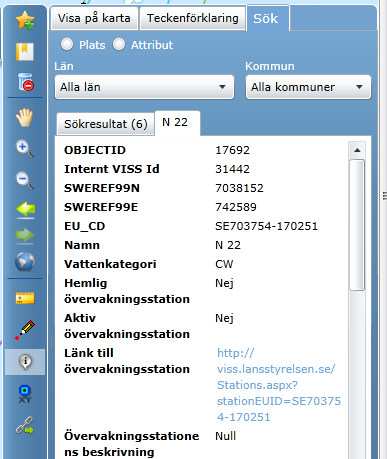The image size is (387, 459).
Task: Click the EU_CD value SE703754-170251
Action: pos(266,226)
